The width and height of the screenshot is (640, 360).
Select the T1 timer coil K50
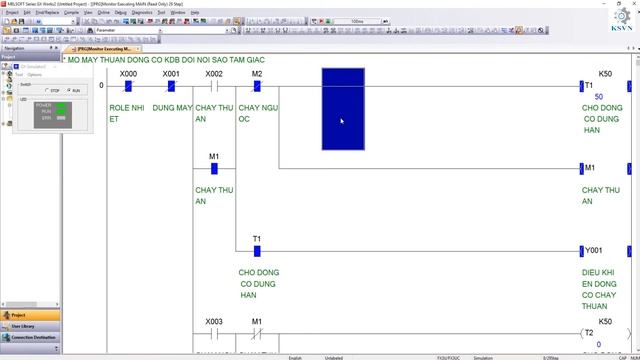tap(605, 86)
